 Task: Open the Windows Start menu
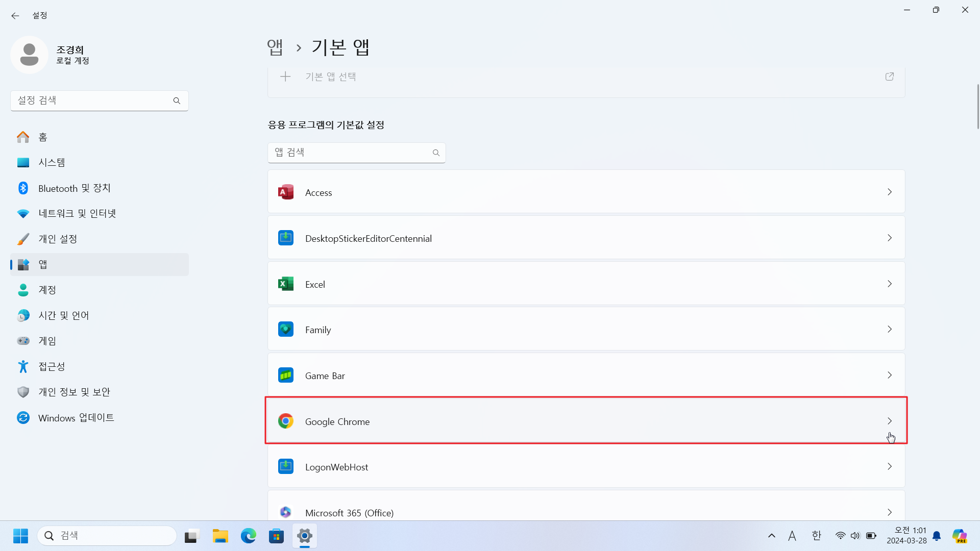tap(20, 536)
